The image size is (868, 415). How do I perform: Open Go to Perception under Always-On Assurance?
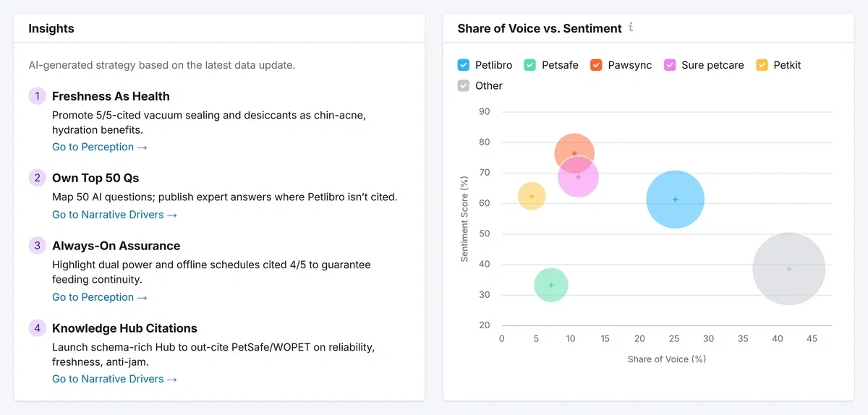pyautogui.click(x=100, y=297)
